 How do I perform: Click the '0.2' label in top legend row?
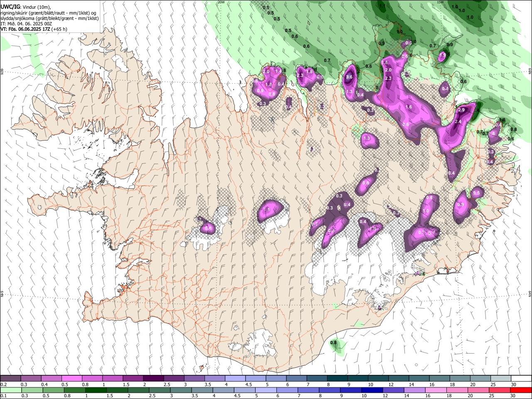(x=4, y=384)
